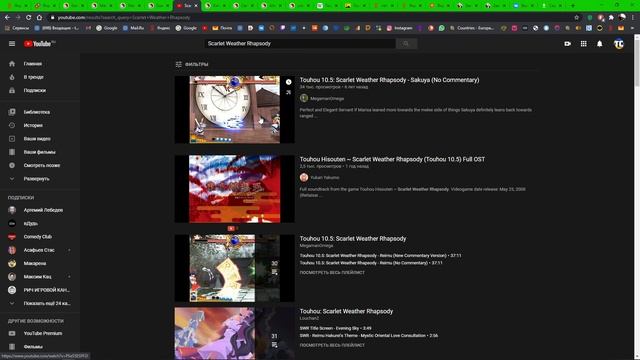Open Mail.Ru bookmark in bookmarks bar
Viewport: 640px width, 360px height.
[133, 28]
